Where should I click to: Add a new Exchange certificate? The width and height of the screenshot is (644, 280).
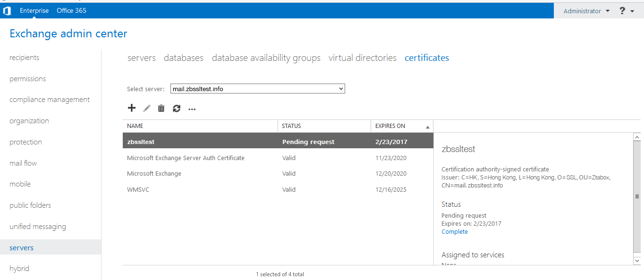(132, 108)
